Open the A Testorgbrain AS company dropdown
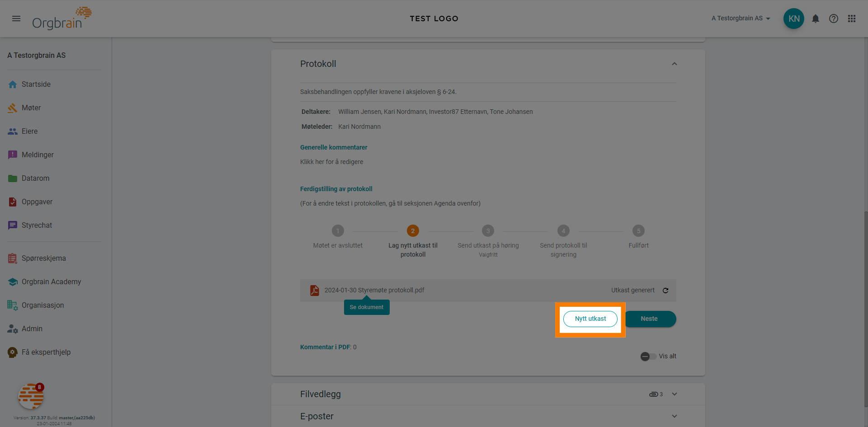The height and width of the screenshot is (427, 868). (x=741, y=19)
